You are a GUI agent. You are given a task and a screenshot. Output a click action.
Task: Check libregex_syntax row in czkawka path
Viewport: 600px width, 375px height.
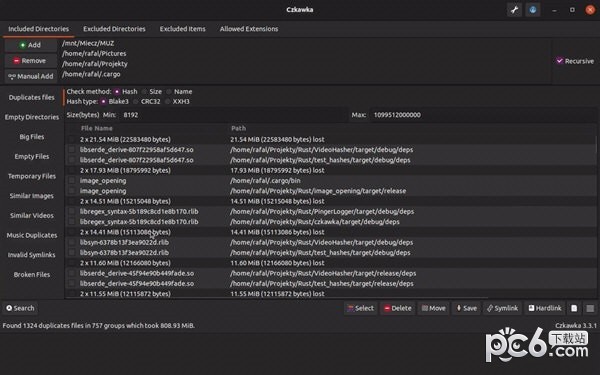click(72, 222)
